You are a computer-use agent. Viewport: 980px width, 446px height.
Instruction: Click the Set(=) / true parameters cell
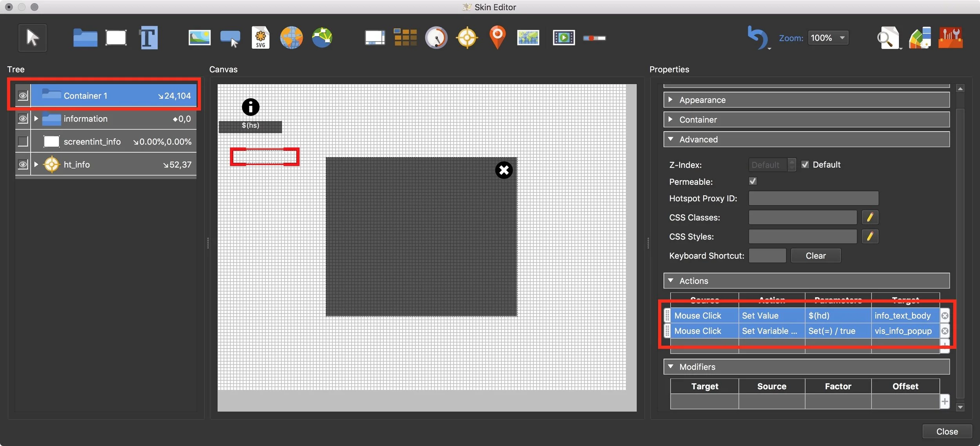point(838,331)
